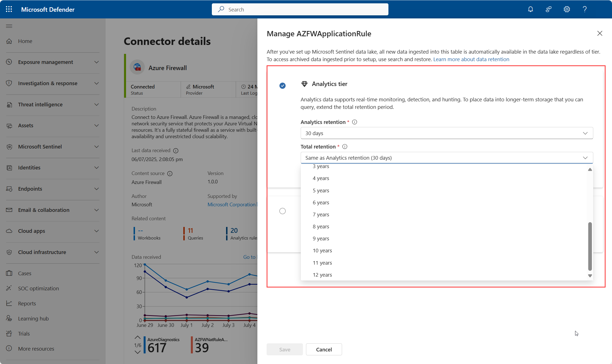This screenshot has height=364, width=612.
Task: Open the settings gear icon
Action: click(x=566, y=9)
